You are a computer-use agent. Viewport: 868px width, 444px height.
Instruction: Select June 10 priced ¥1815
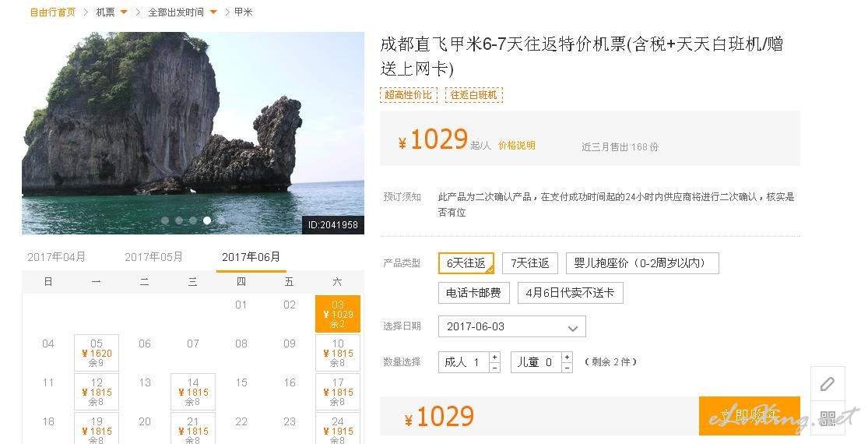pos(338,353)
